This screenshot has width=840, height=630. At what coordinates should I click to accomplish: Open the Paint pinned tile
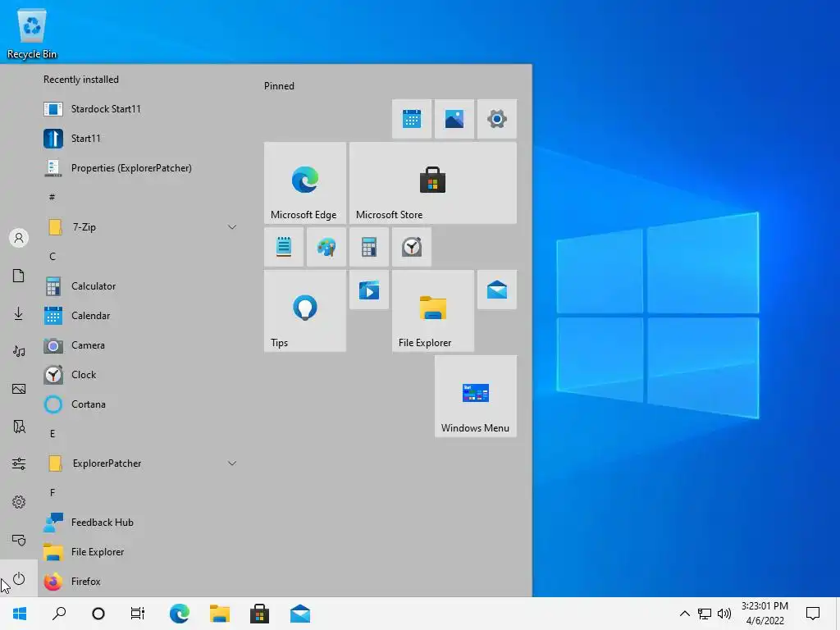coord(326,247)
